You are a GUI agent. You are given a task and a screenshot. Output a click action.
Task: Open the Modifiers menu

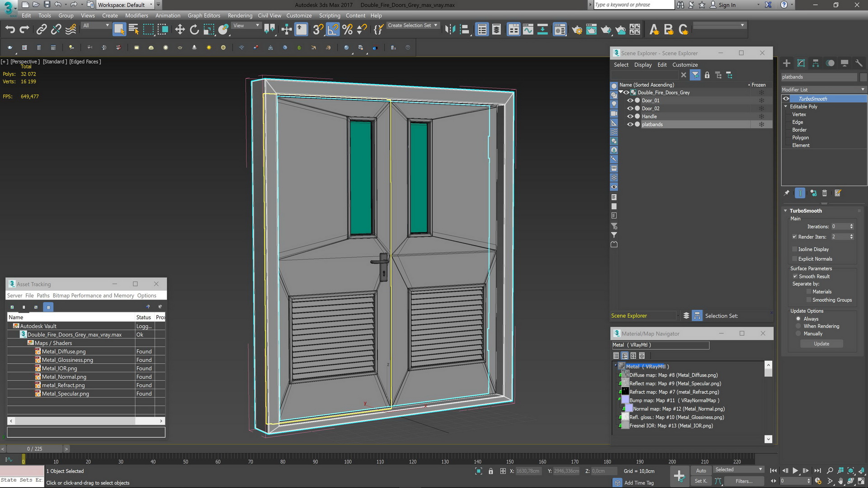point(137,15)
